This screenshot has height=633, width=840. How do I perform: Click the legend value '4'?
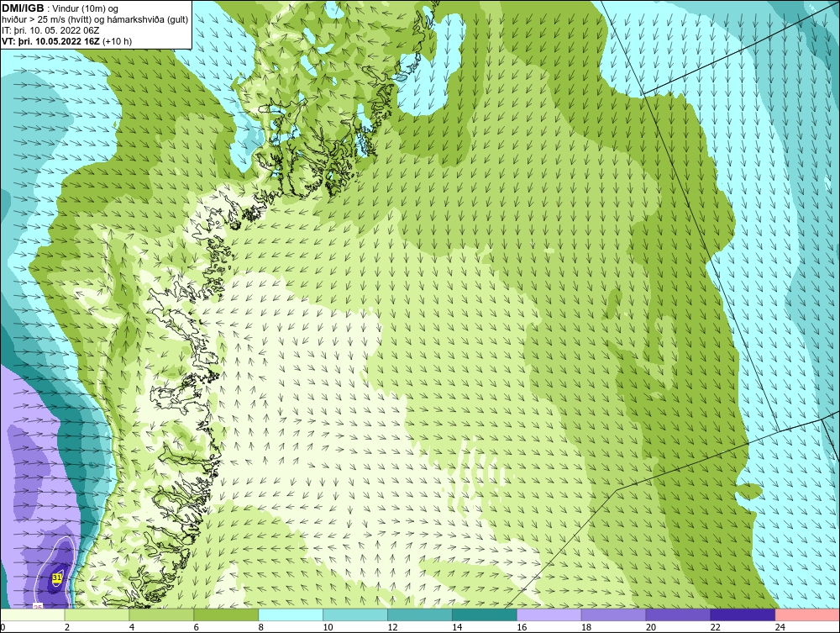(132, 627)
